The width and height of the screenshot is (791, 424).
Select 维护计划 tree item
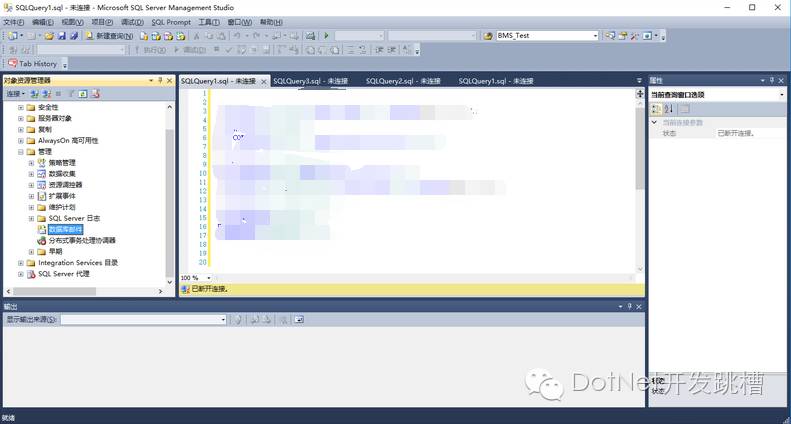tap(62, 207)
